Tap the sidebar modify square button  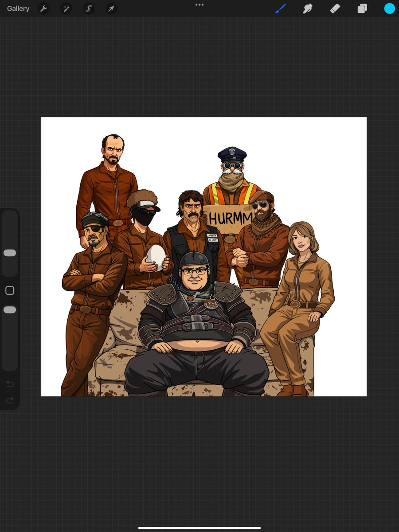tap(10, 290)
